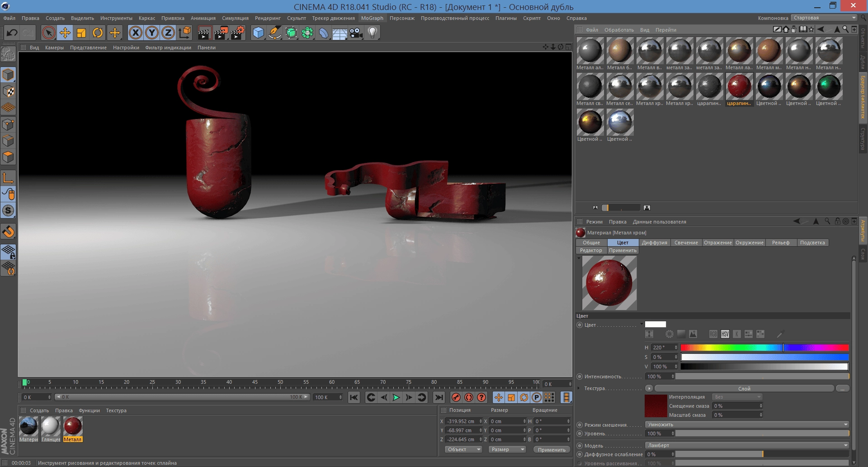This screenshot has height=467, width=868.
Task: Click Record Active Objects red button
Action: [x=456, y=397]
